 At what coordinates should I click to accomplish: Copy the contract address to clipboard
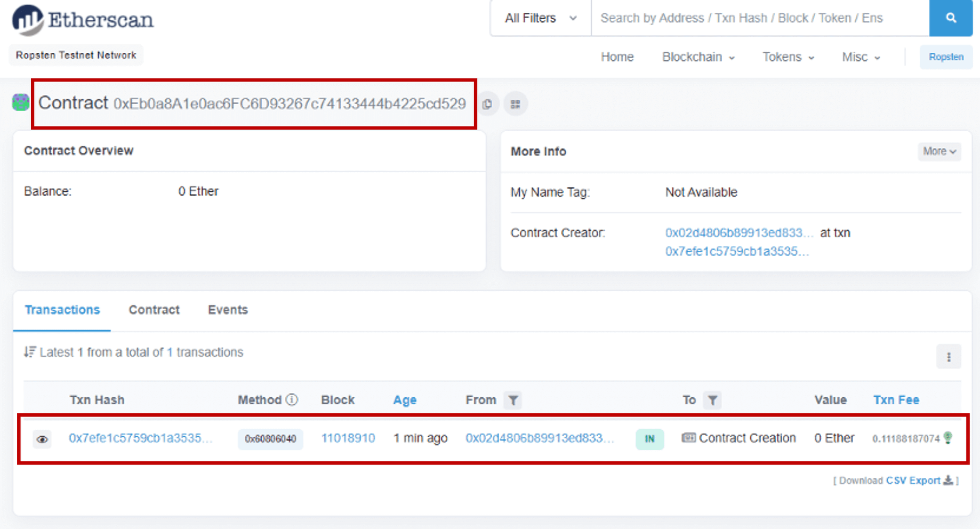[487, 104]
